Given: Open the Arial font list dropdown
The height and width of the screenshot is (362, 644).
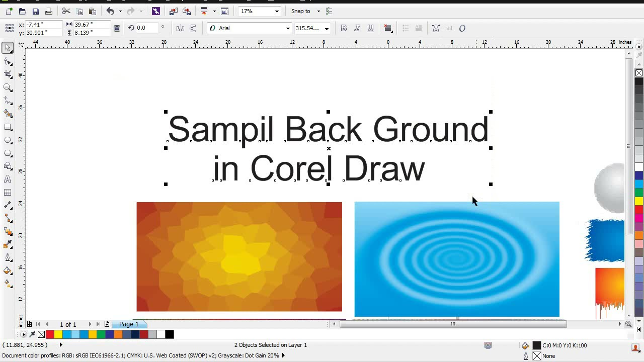Looking at the screenshot, I should pos(288,28).
